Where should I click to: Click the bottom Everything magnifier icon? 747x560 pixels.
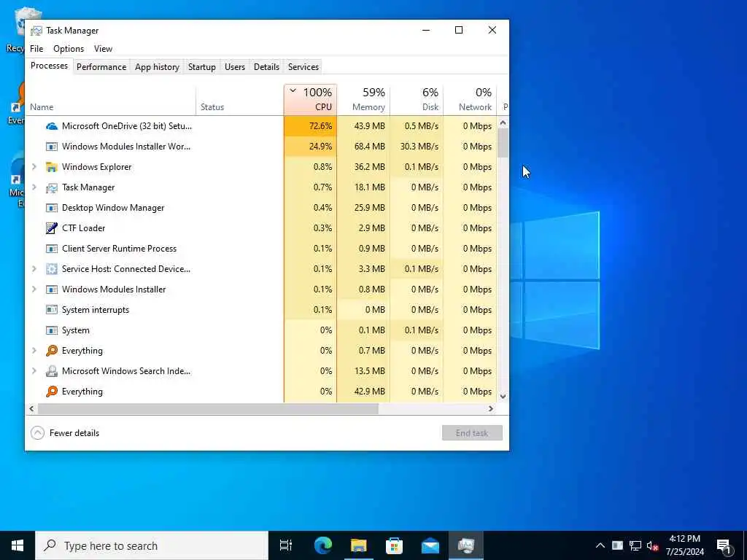pos(52,392)
